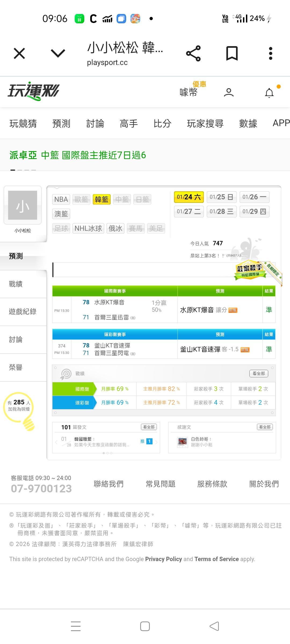
Task: Tap 白色帥哥 thank-you post thumbnail
Action: coord(183,442)
